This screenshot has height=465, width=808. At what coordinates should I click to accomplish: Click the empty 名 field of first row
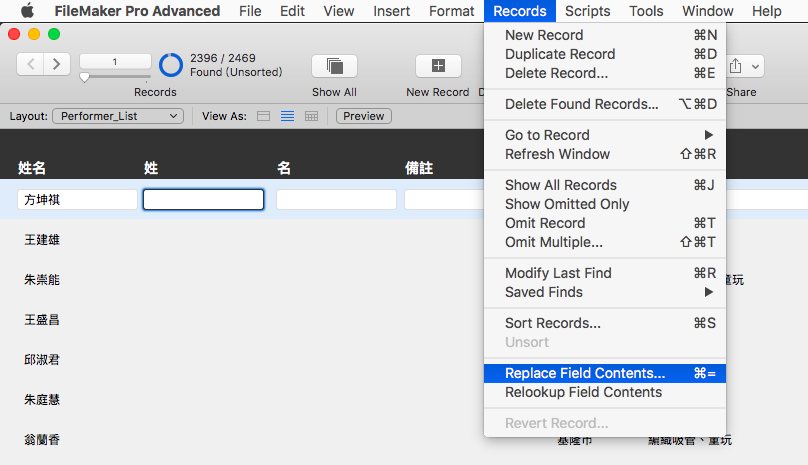(x=336, y=200)
